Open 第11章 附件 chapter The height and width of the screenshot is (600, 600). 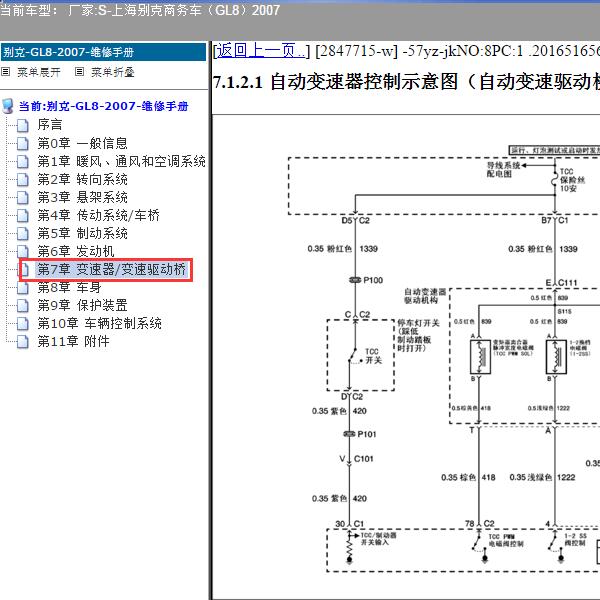[73, 341]
